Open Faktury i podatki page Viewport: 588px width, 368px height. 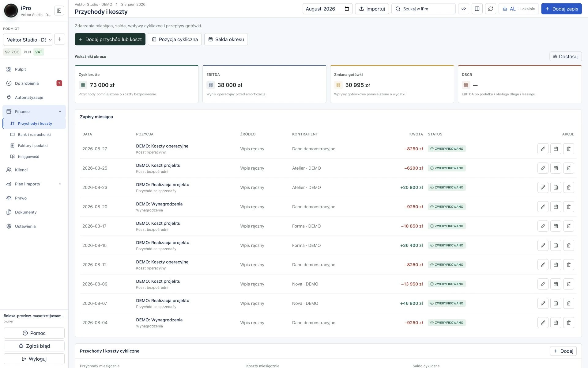click(x=34, y=146)
